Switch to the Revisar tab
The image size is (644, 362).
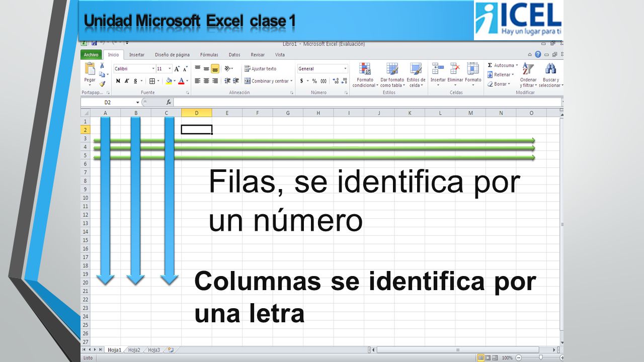coord(258,55)
